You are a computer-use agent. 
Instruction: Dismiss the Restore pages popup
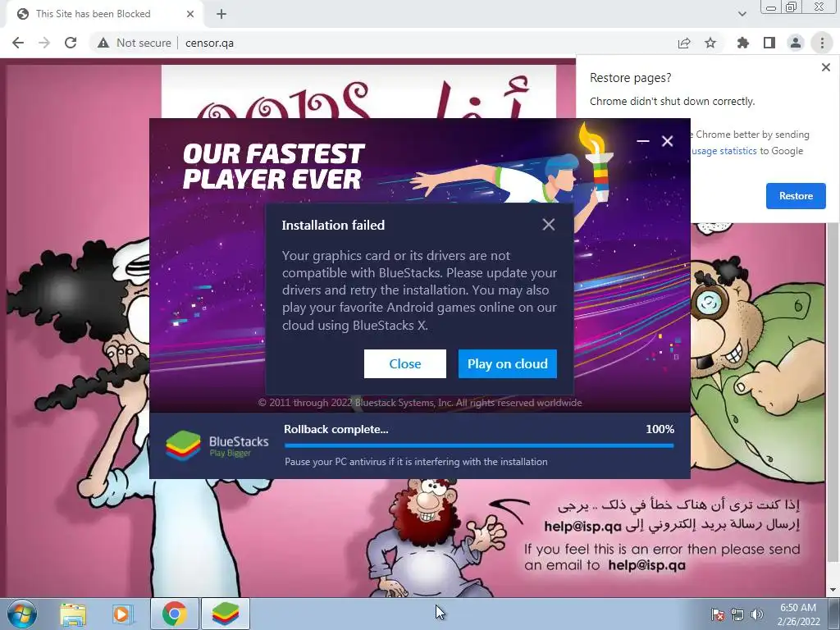(825, 67)
